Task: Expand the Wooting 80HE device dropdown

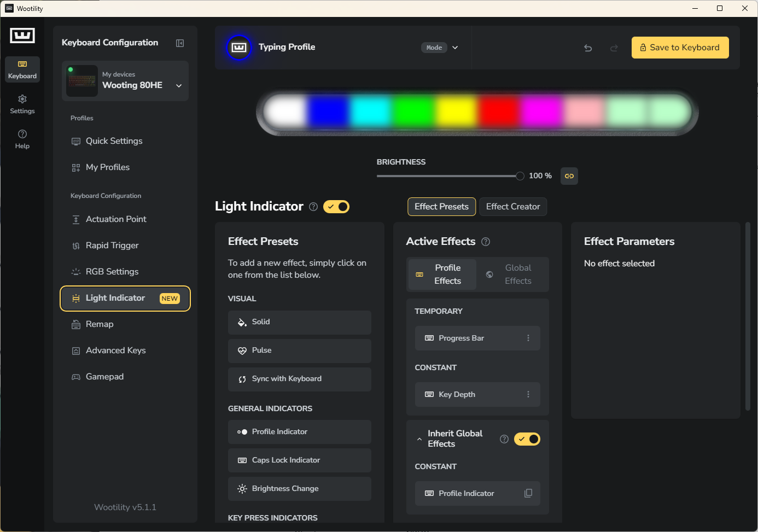Action: coord(179,86)
